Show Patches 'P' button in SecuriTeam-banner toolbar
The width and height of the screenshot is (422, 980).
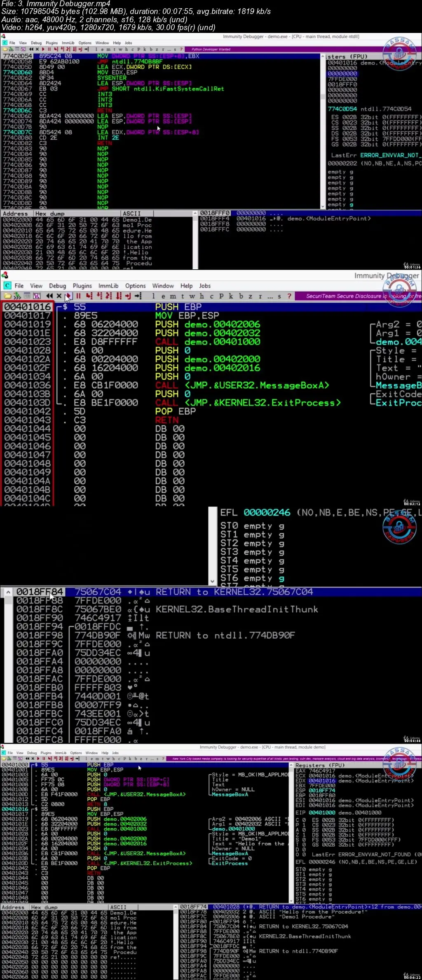(221, 296)
